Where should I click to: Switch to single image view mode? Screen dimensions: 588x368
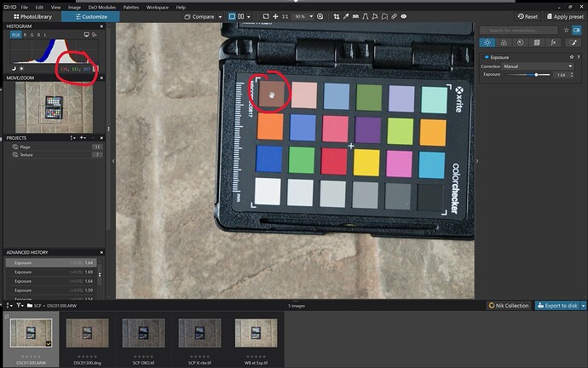pos(229,16)
